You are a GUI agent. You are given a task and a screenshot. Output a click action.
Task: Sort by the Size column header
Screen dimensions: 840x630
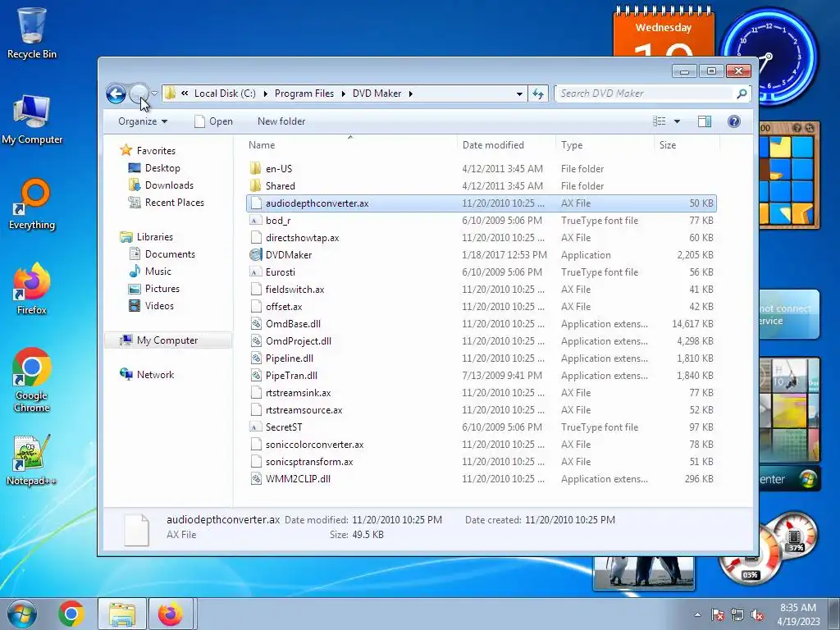(x=668, y=145)
